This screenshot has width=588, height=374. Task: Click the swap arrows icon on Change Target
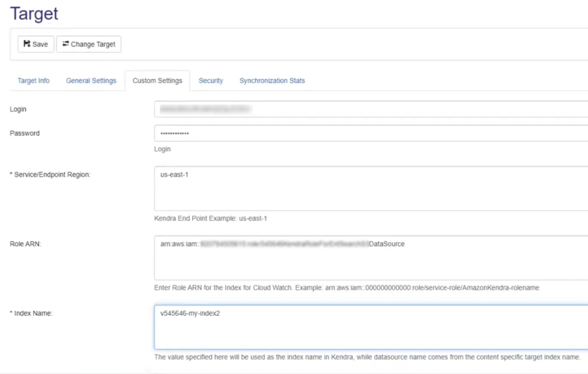pos(65,44)
